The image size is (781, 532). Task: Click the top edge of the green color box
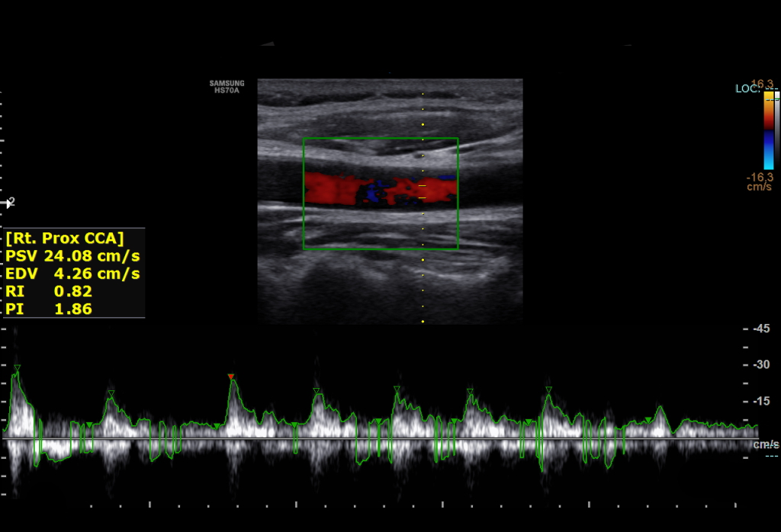pos(380,138)
